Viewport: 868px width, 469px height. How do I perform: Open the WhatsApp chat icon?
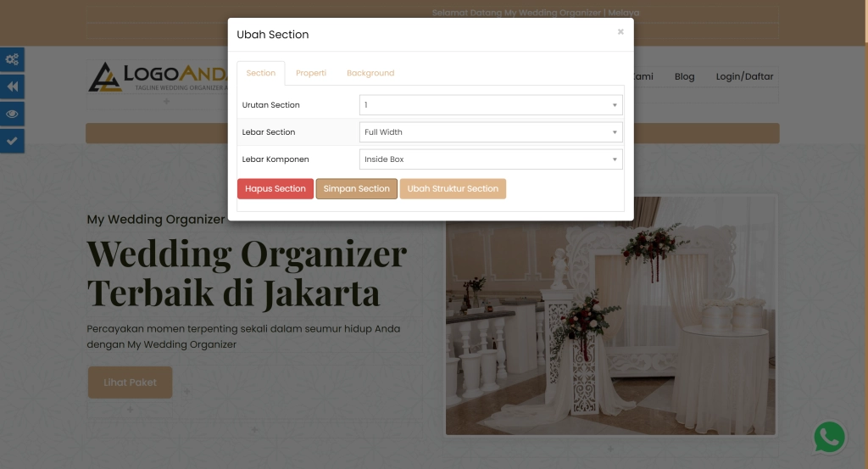pyautogui.click(x=829, y=438)
